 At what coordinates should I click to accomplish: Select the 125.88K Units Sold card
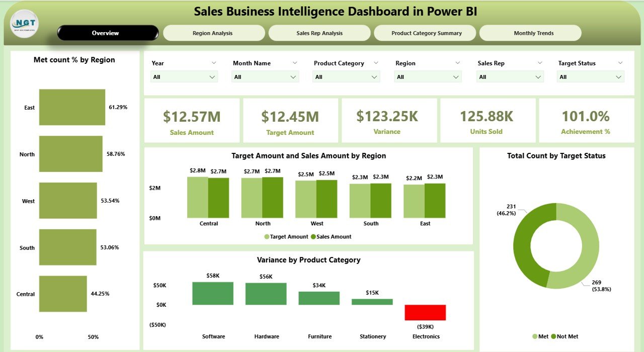click(488, 120)
